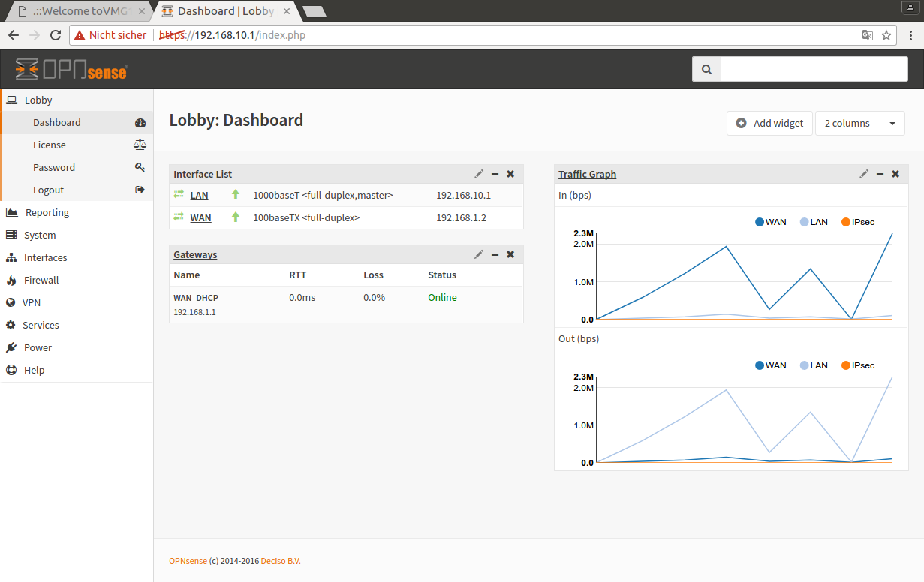Image resolution: width=924 pixels, height=582 pixels.
Task: Toggle WAN series in the In graph legend
Action: (x=771, y=222)
